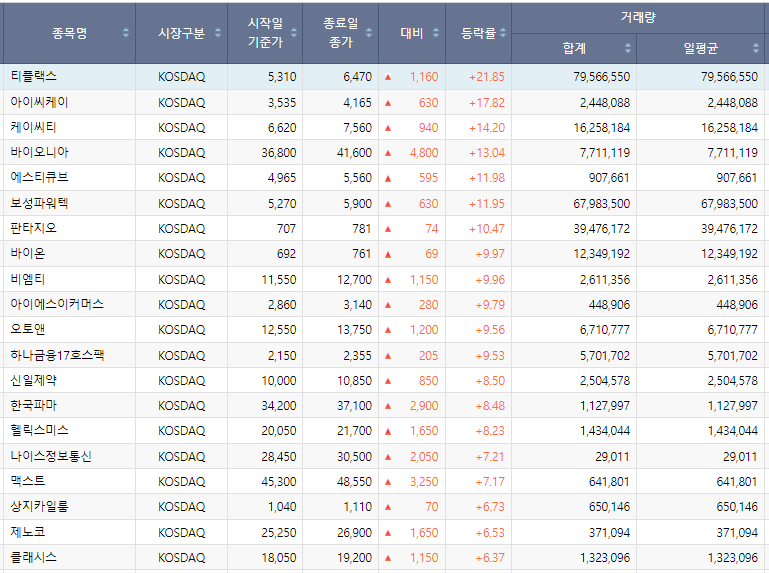
Task: Select stock name 상지카일룸
Action: [x=39, y=507]
